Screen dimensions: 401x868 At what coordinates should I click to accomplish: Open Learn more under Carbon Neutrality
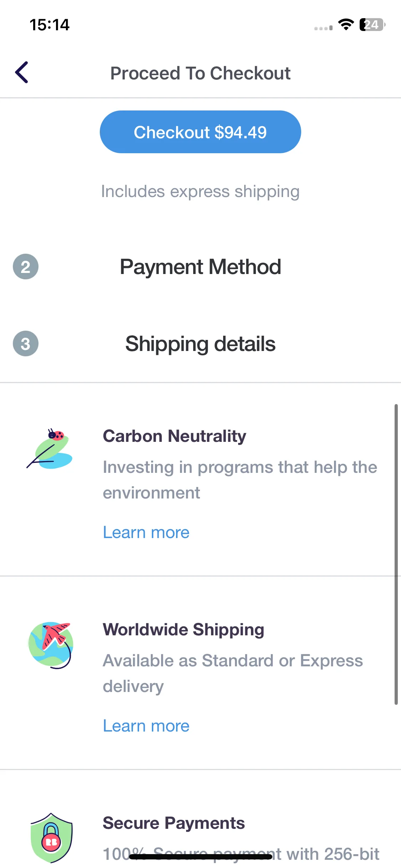(146, 532)
